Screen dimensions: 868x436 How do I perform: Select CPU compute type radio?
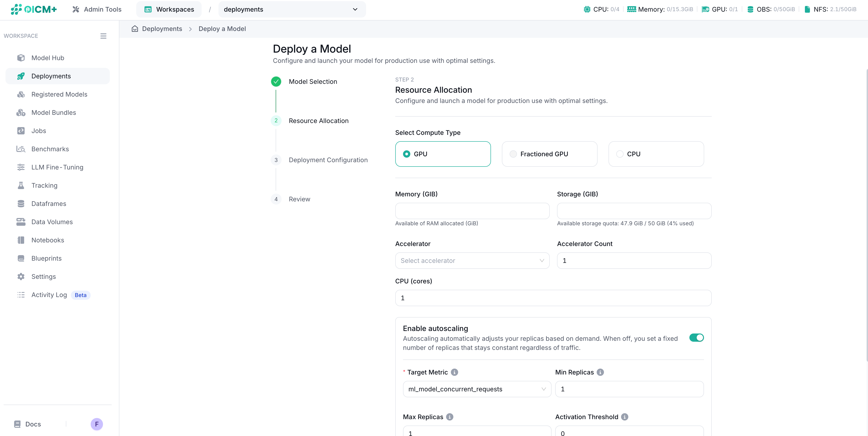[620, 154]
